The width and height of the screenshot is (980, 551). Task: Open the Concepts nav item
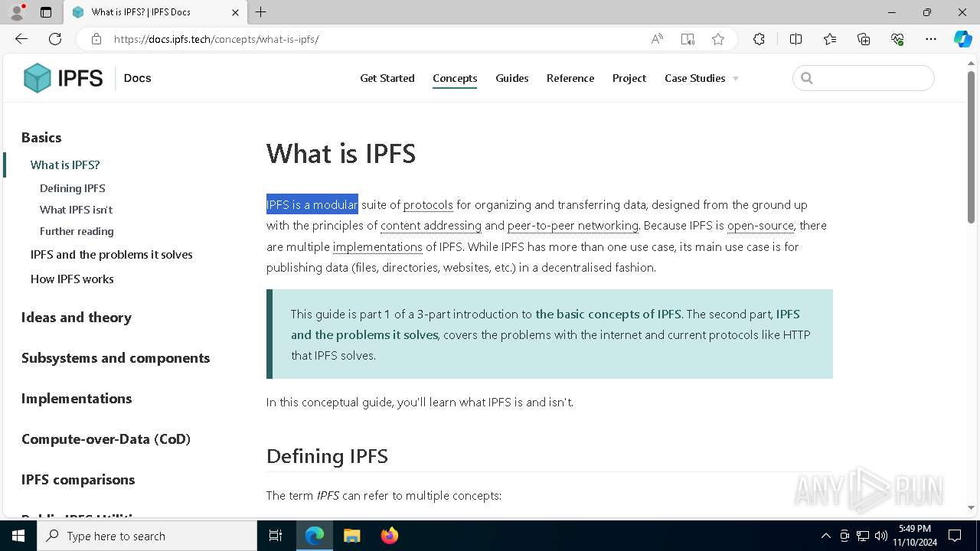[455, 78]
